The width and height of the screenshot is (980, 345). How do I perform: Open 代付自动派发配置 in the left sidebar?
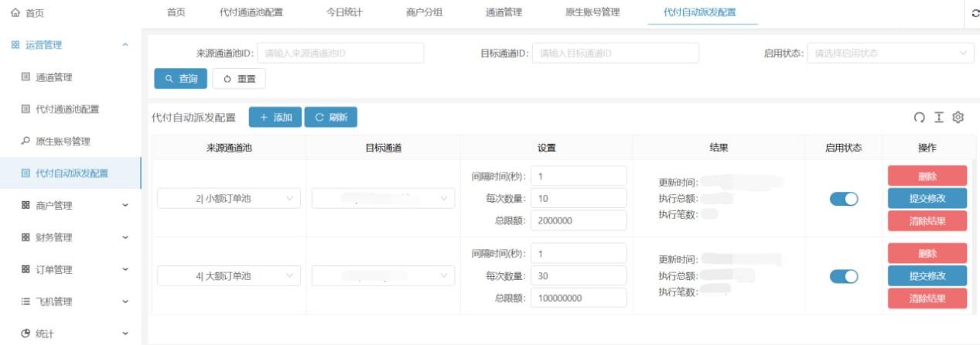[x=70, y=173]
